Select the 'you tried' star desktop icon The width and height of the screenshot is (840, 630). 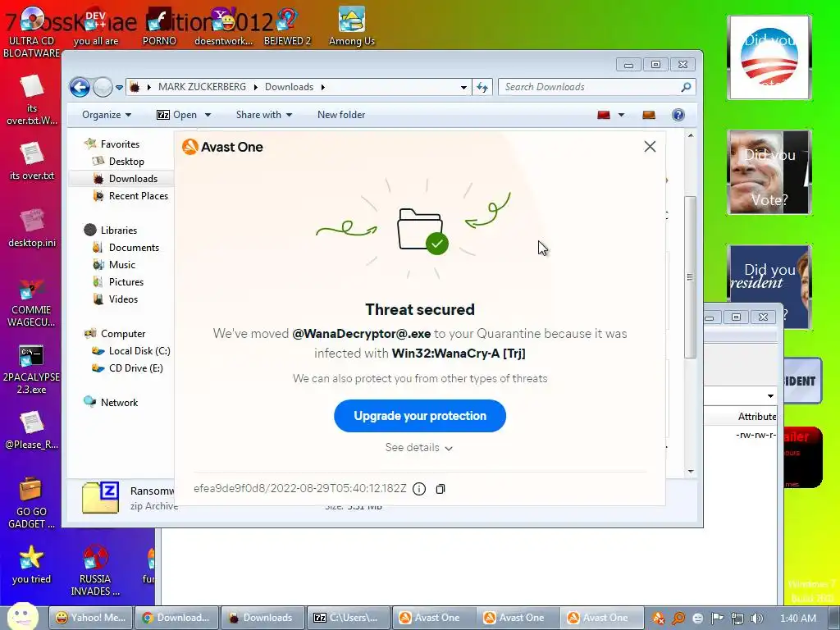[32, 564]
